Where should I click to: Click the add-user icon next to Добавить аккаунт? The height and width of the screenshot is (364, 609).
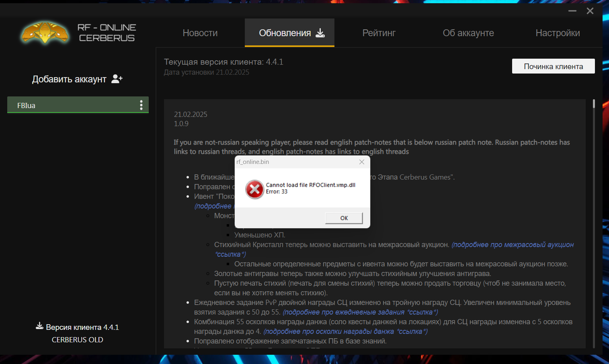tap(117, 79)
